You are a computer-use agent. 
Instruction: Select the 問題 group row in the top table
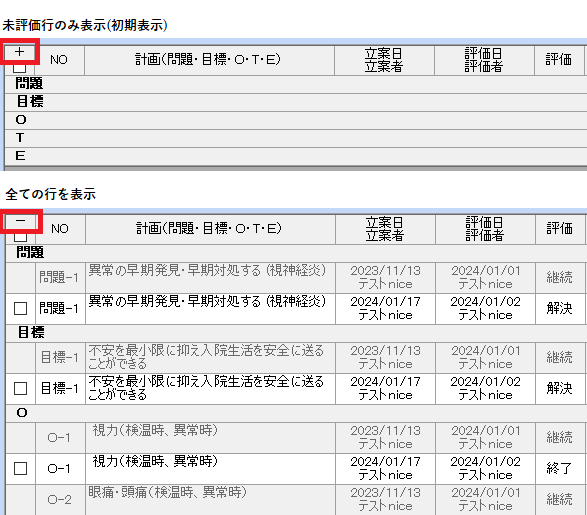pyautogui.click(x=296, y=84)
